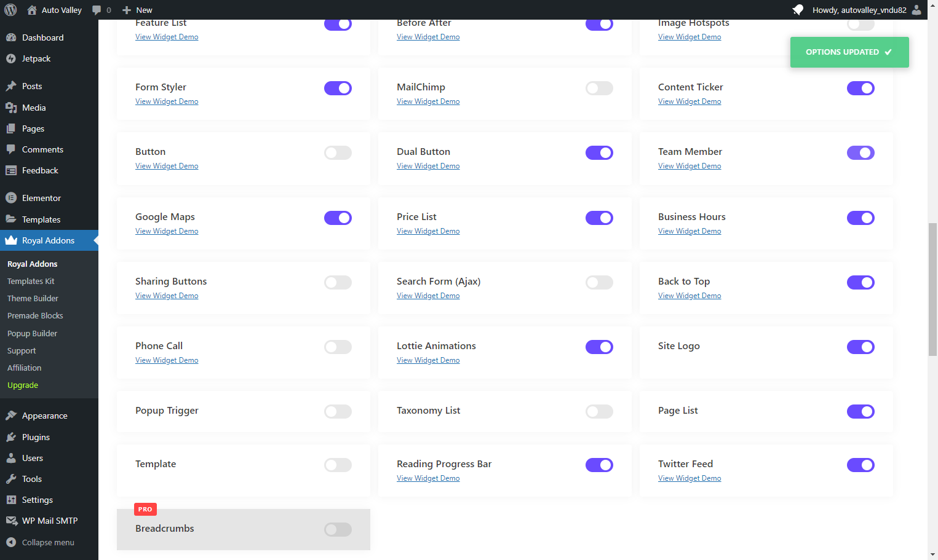Click the Dashboard gauge icon

tap(11, 37)
